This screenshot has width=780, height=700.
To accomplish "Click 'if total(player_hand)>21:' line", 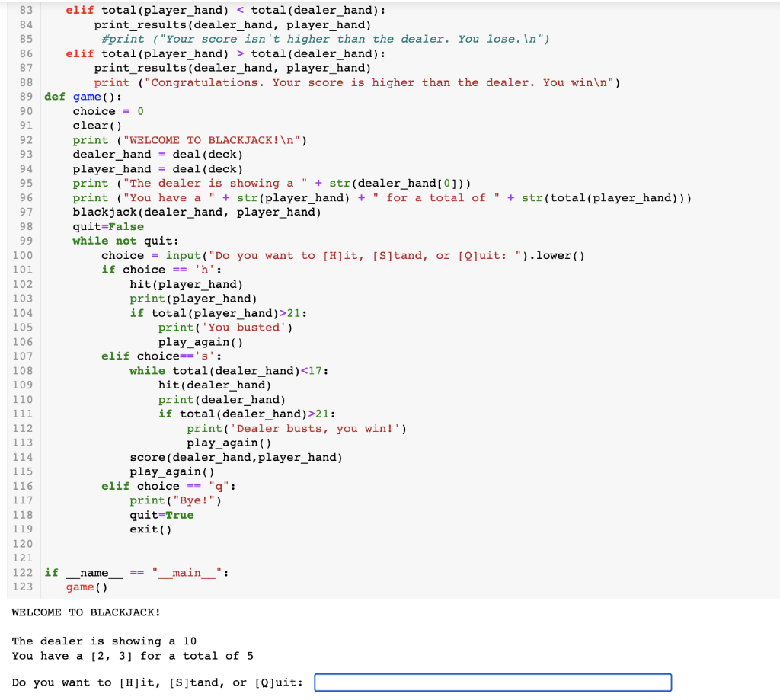I will coord(218,313).
